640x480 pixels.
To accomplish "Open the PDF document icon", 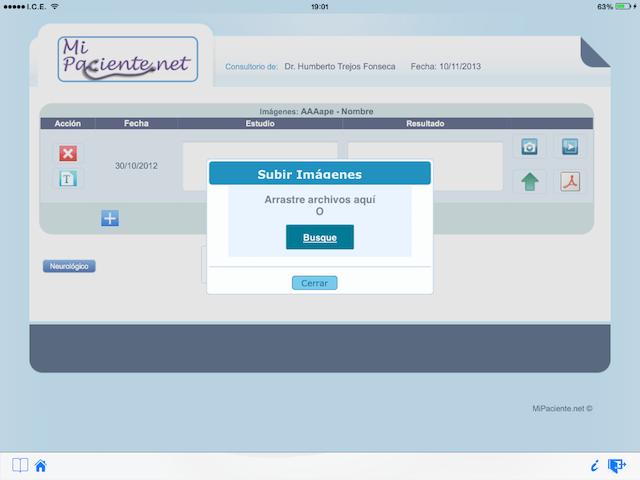I will point(570,182).
